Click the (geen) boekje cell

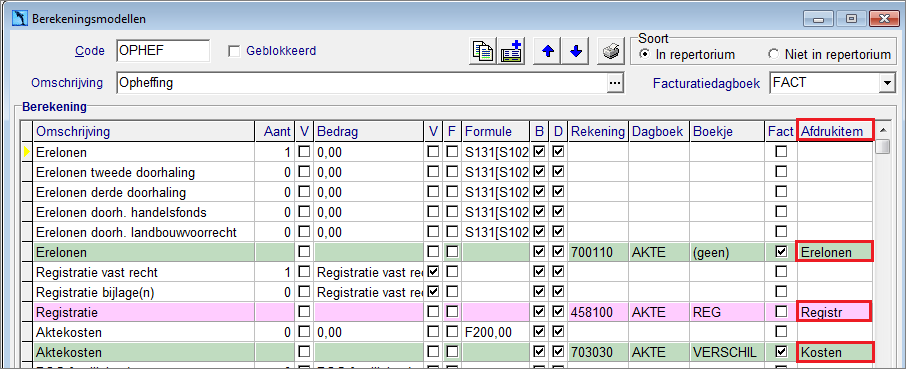tap(728, 252)
